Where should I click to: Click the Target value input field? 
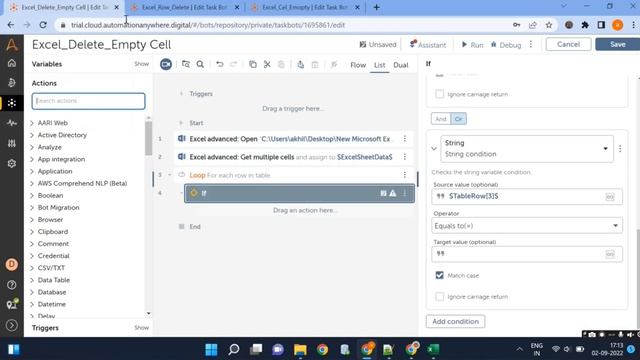(x=527, y=254)
